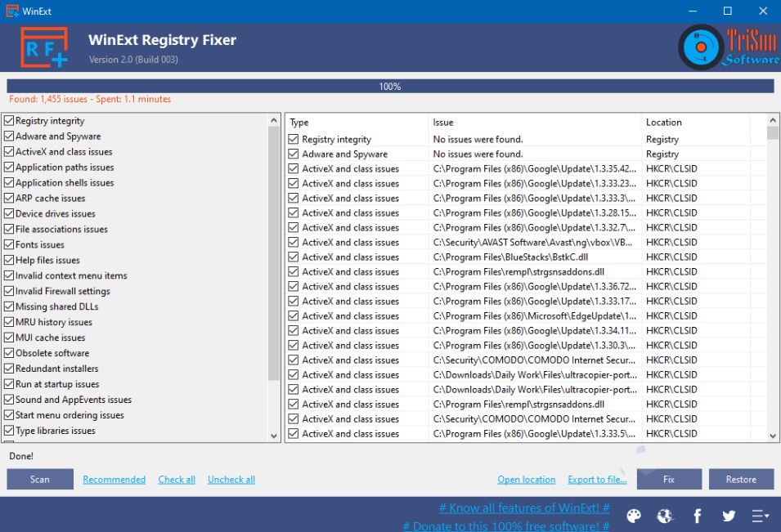Open the main menu icon with lines
This screenshot has width=781, height=532.
pos(760,516)
